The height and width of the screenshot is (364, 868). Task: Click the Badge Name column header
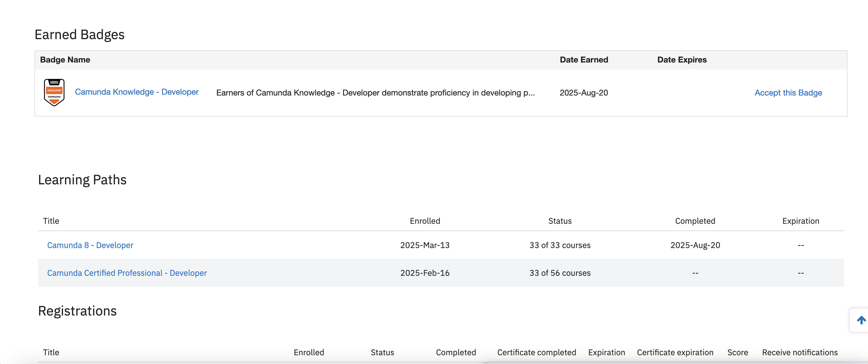65,60
